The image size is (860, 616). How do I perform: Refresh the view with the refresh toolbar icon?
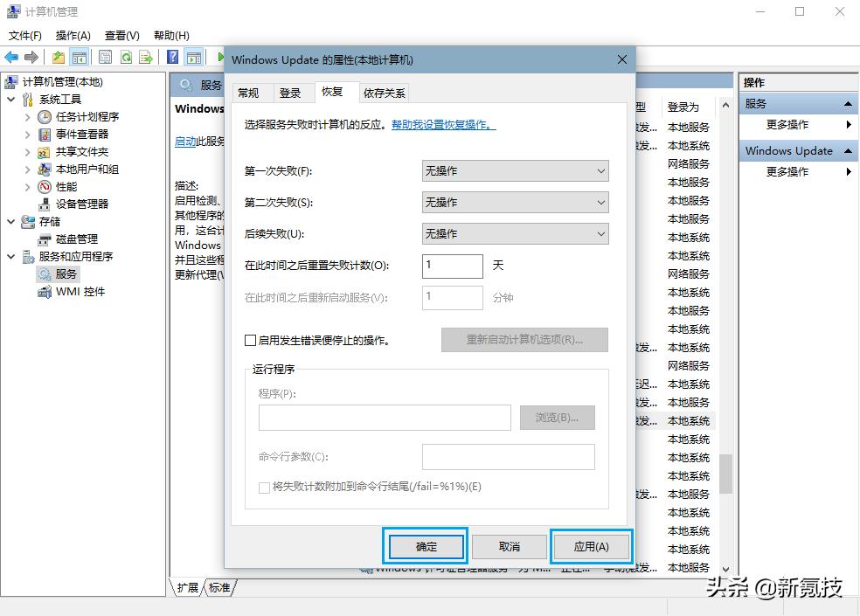point(127,56)
